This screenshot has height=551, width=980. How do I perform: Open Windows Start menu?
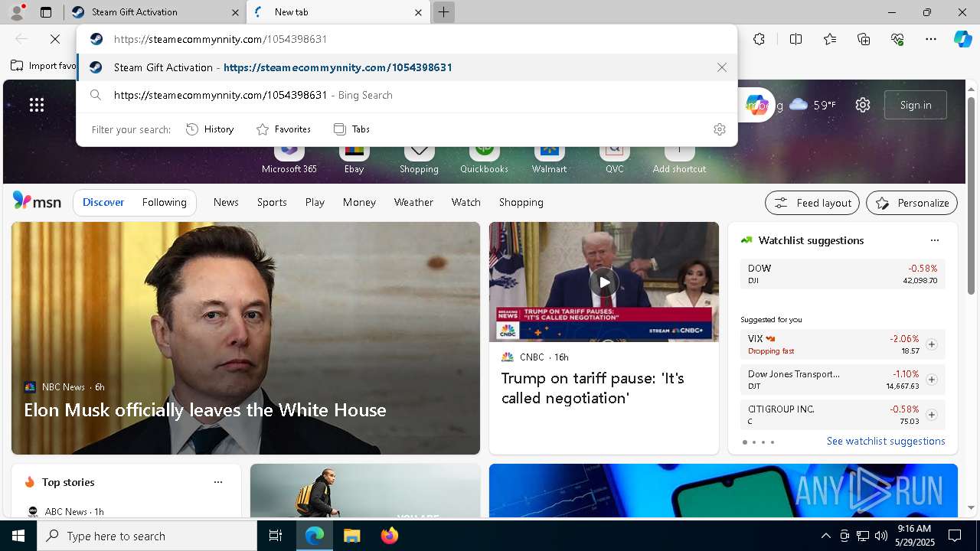(18, 536)
